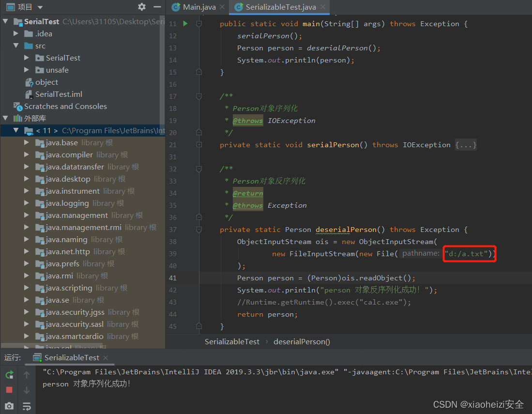
Task: Click the java.net.http library folder icon
Action: (x=40, y=252)
